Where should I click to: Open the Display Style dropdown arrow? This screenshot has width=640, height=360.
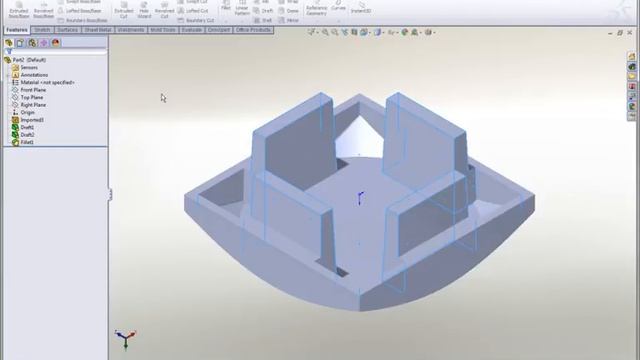coord(383,33)
